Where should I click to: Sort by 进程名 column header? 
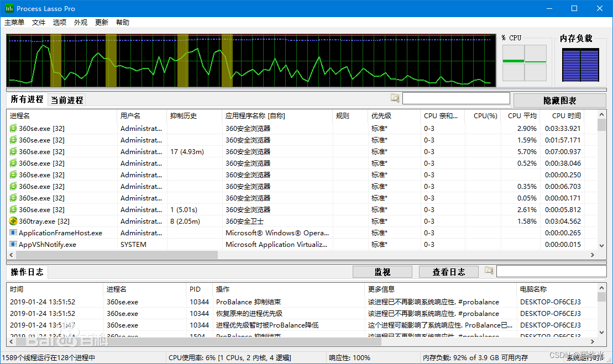click(62, 115)
